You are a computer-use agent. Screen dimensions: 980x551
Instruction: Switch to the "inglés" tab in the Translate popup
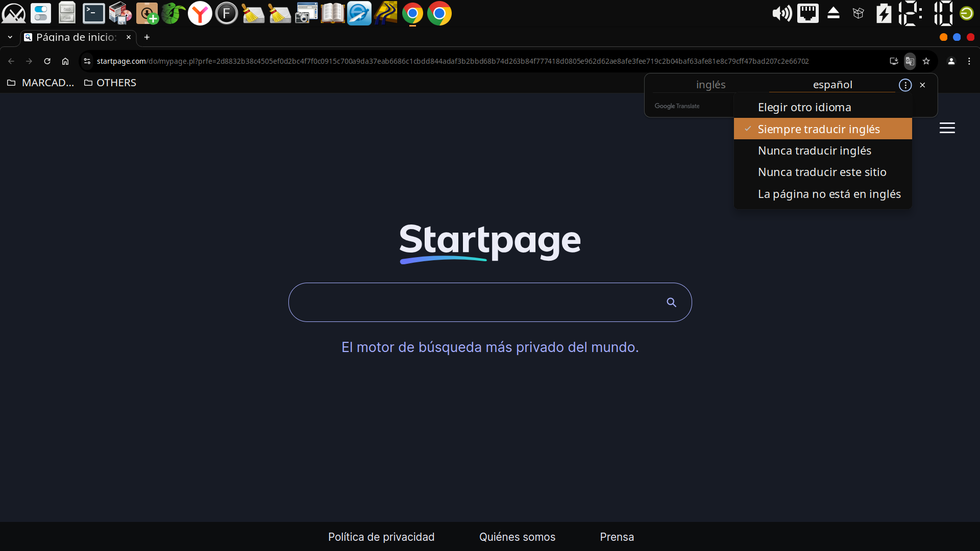tap(710, 85)
